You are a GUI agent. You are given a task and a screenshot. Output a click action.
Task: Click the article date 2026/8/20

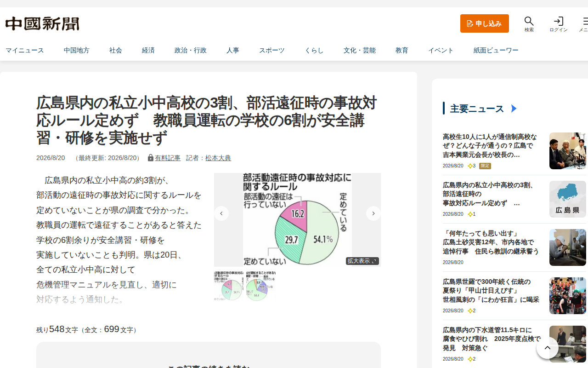point(51,158)
